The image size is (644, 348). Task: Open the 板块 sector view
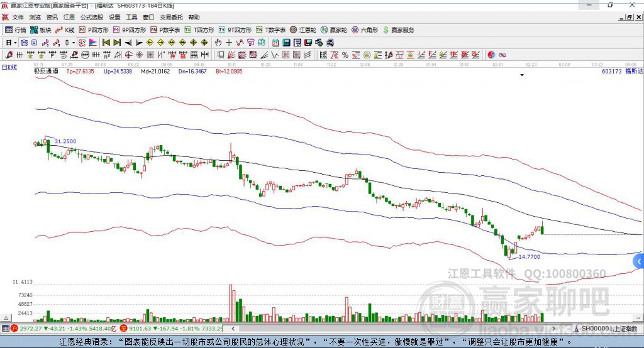(41, 30)
